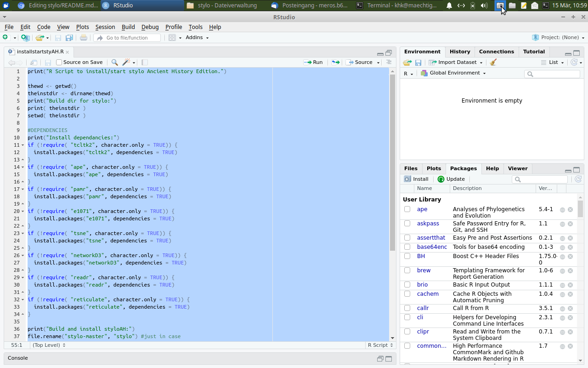Show in new window editor icon
The image size is (588, 368).
pyautogui.click(x=34, y=63)
